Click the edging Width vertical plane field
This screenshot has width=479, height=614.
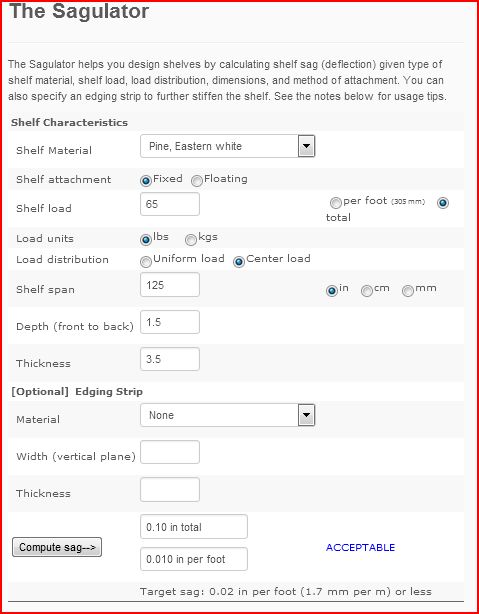(170, 452)
